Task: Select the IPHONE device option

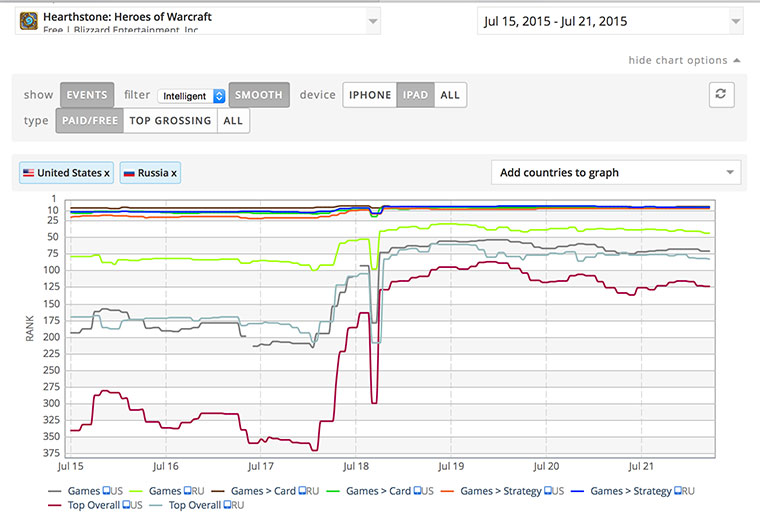Action: 370,95
